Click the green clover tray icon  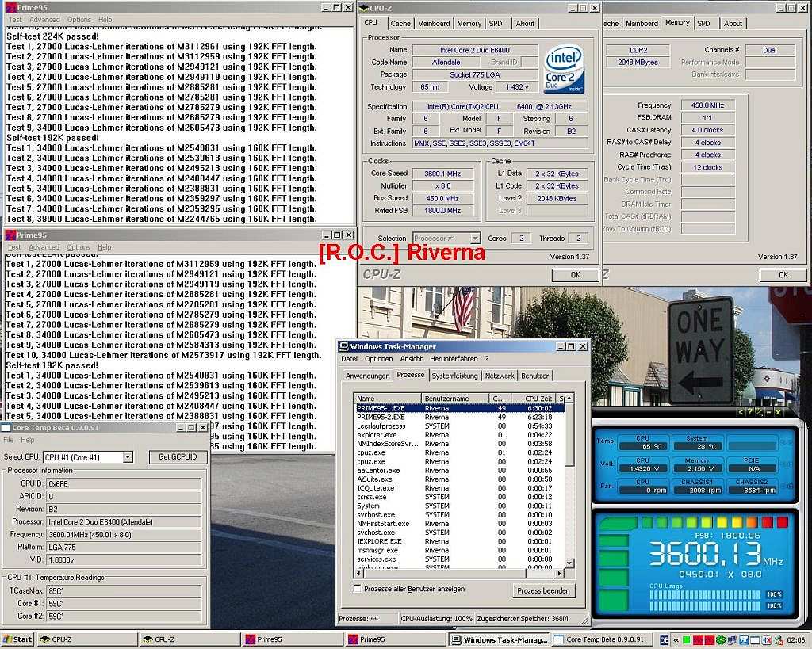pyautogui.click(x=721, y=640)
